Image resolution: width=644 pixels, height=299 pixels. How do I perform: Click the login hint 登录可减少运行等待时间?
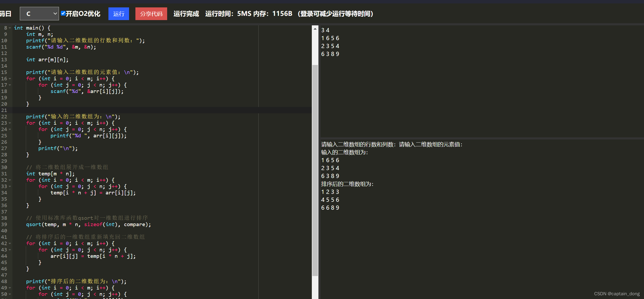335,14
